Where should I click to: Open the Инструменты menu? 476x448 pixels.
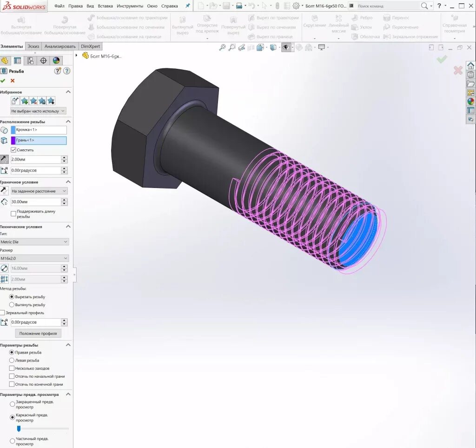[x=130, y=6]
